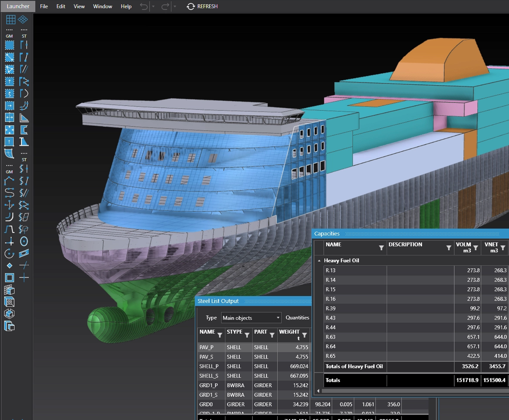Select the triangle surface tool icon
Viewport: 509px width, 420px height.
pyautogui.click(x=9, y=69)
